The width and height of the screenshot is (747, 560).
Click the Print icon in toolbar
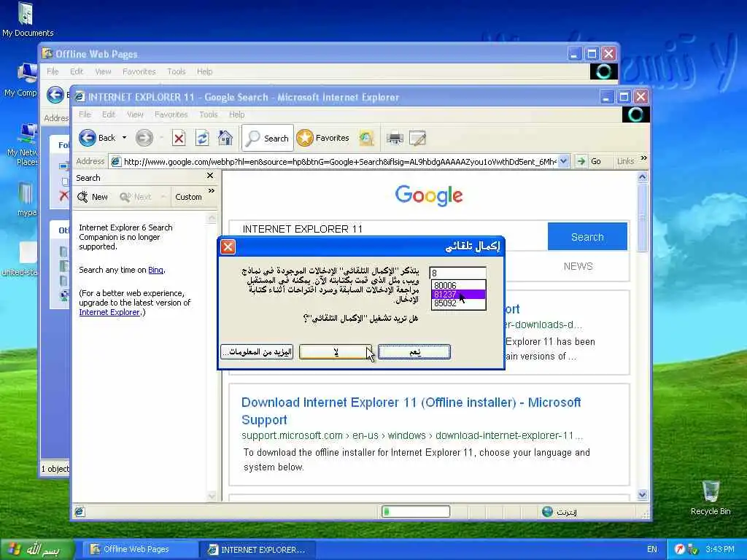coord(395,139)
